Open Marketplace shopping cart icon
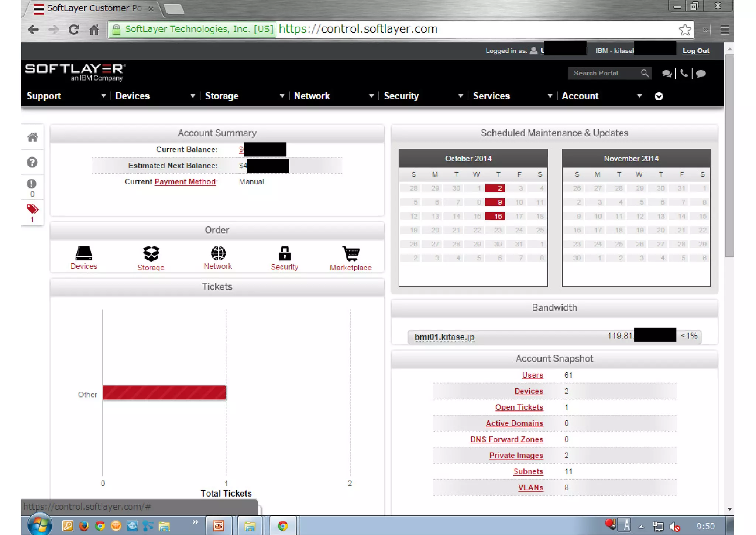 pos(351,253)
